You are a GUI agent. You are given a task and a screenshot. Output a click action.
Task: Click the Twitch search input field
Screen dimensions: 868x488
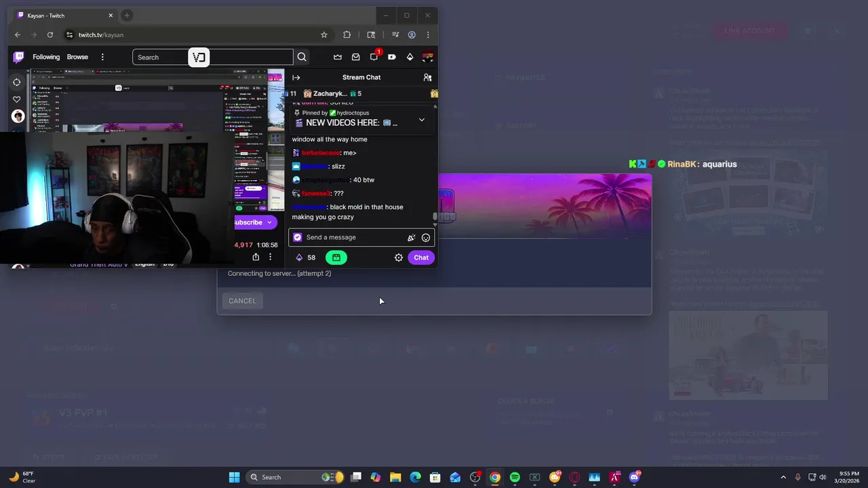[x=212, y=57]
